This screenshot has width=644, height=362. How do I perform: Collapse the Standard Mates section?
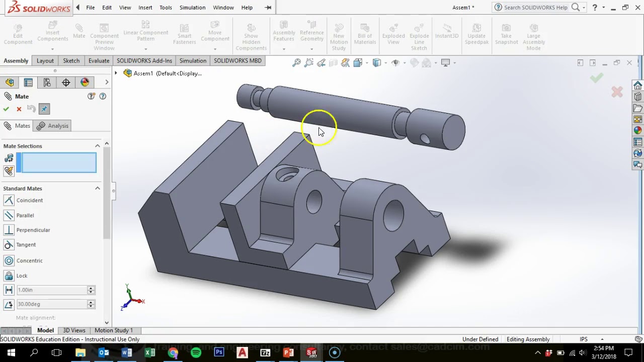[98, 188]
